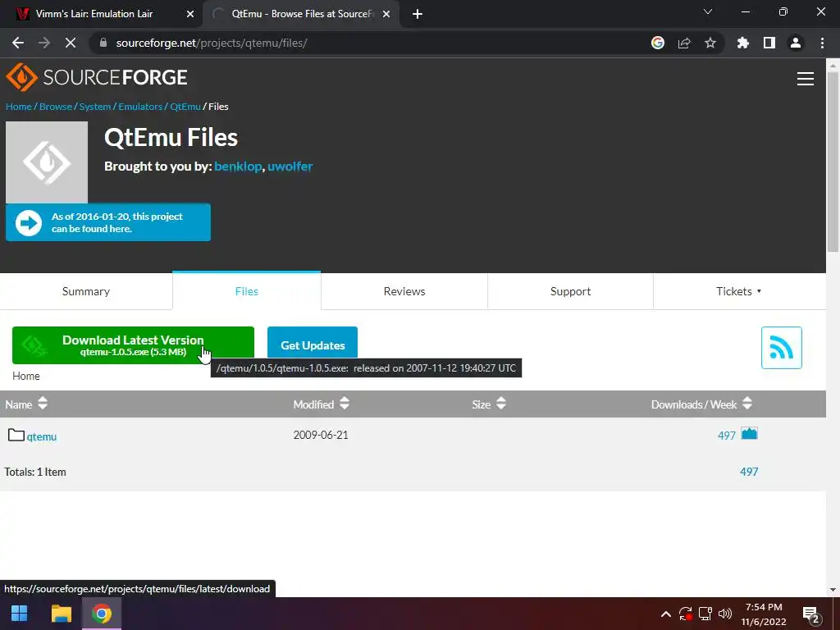
Task: Click the Totals: 1 Item text
Action: [35, 472]
